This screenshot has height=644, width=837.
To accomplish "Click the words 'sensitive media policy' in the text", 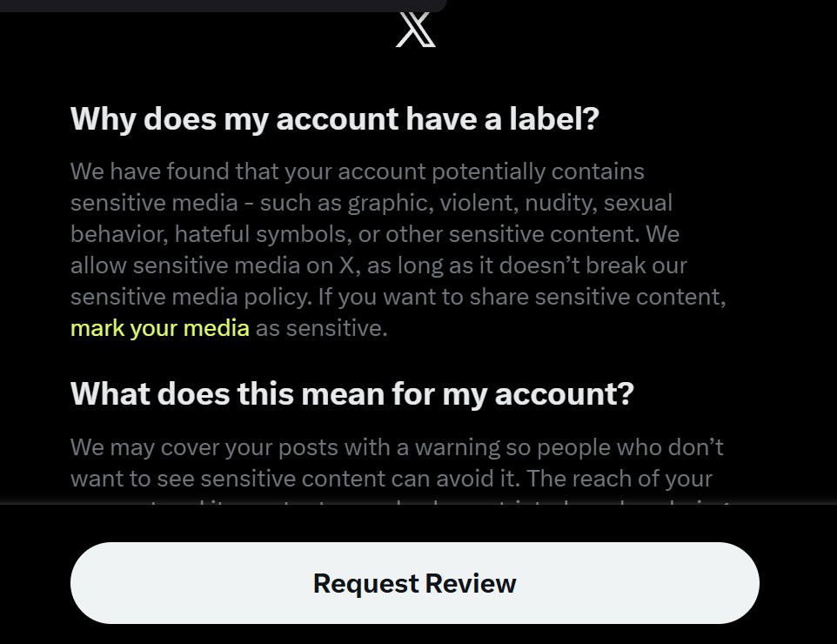I will pos(191,297).
